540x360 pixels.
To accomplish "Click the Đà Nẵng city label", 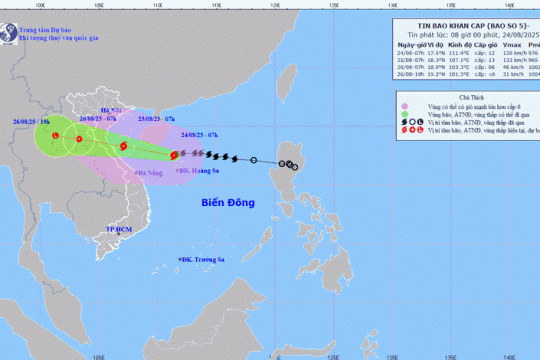I will tap(150, 173).
